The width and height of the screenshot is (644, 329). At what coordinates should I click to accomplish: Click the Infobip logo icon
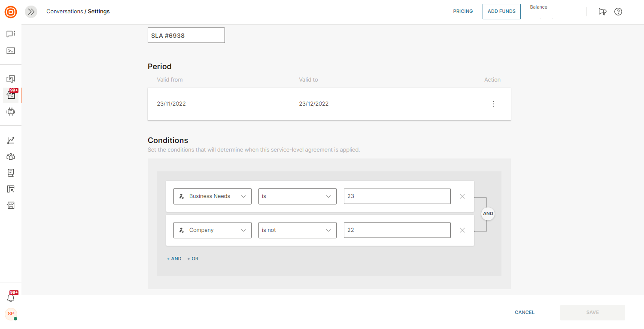pyautogui.click(x=11, y=12)
